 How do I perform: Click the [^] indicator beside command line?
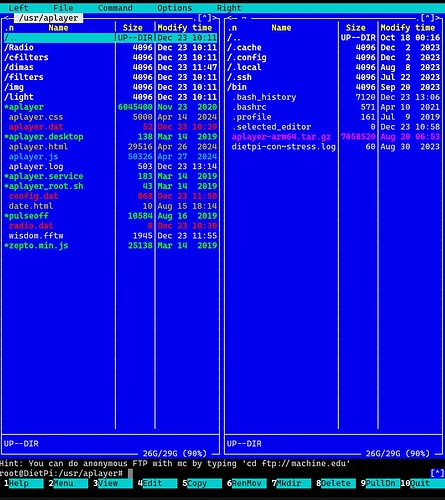click(x=437, y=473)
